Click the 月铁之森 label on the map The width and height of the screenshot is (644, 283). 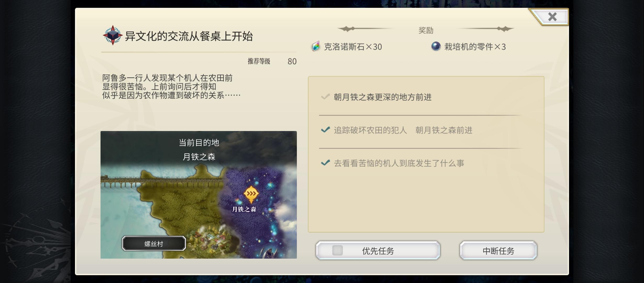click(244, 209)
